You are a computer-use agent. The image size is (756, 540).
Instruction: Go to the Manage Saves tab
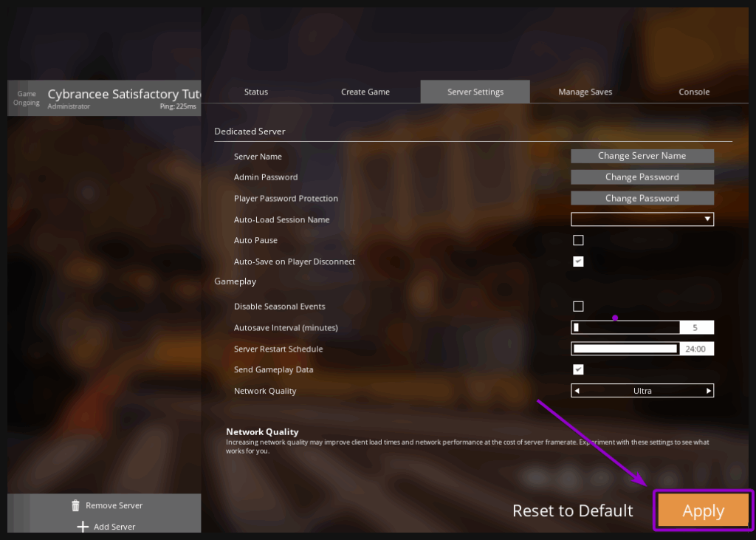pyautogui.click(x=585, y=92)
